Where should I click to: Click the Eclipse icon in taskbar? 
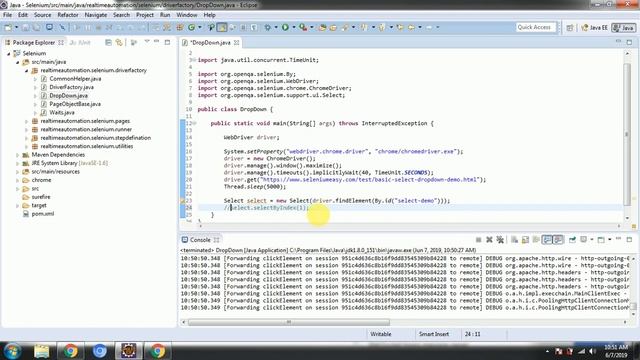128,351
